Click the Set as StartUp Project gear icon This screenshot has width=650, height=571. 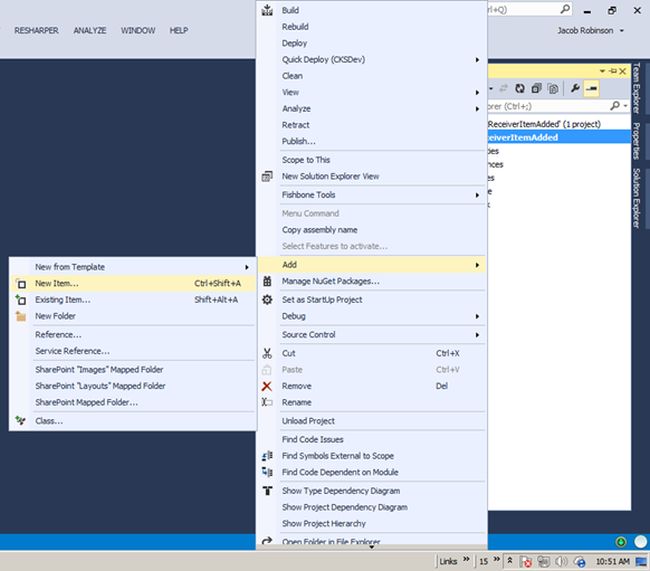(267, 299)
